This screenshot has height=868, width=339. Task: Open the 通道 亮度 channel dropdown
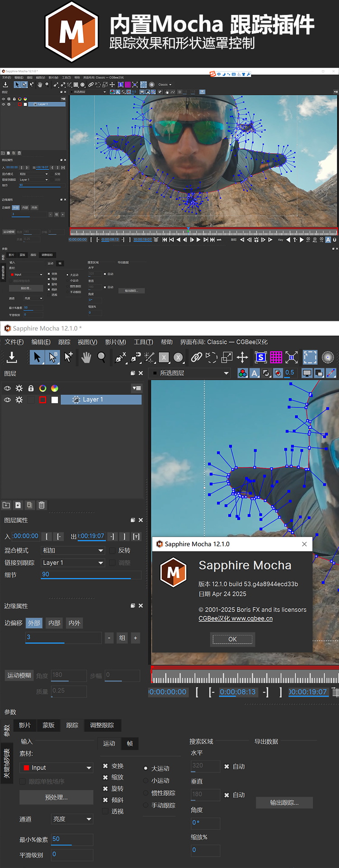pyautogui.click(x=72, y=819)
